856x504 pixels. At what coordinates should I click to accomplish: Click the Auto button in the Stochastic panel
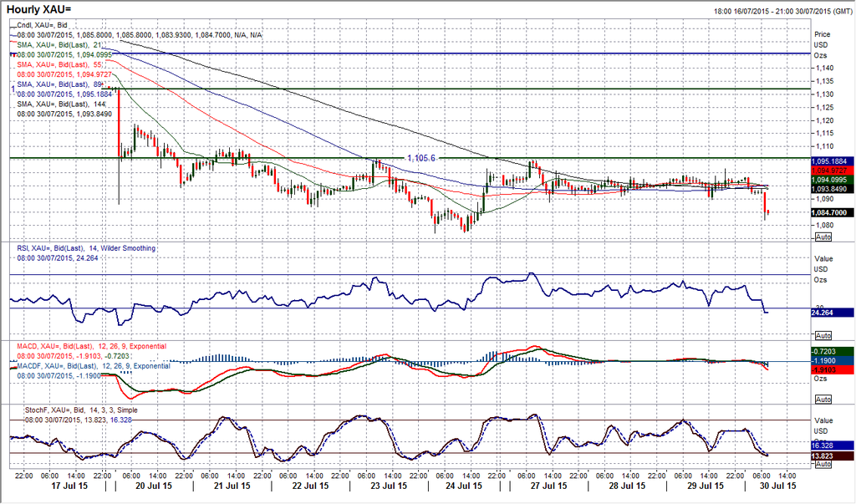pos(823,464)
